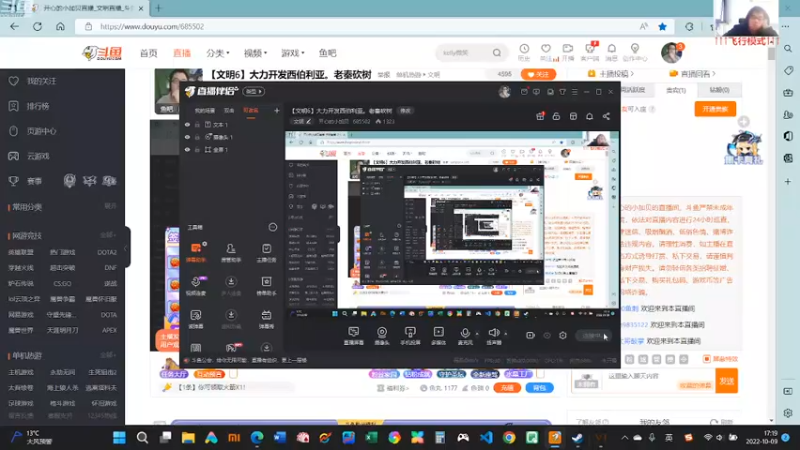
Task: Toggle the 屏蔽特效 checkbox in chat panel
Action: 707,359
